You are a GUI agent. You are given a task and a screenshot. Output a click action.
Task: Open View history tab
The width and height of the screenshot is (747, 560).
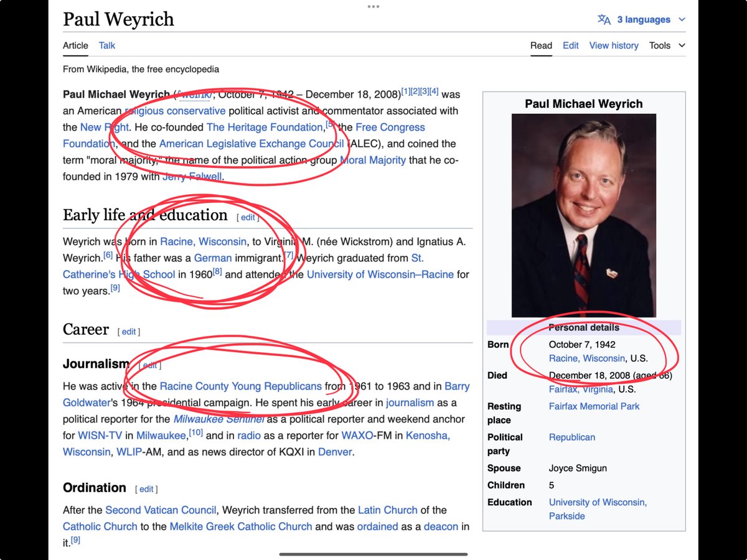tap(614, 45)
